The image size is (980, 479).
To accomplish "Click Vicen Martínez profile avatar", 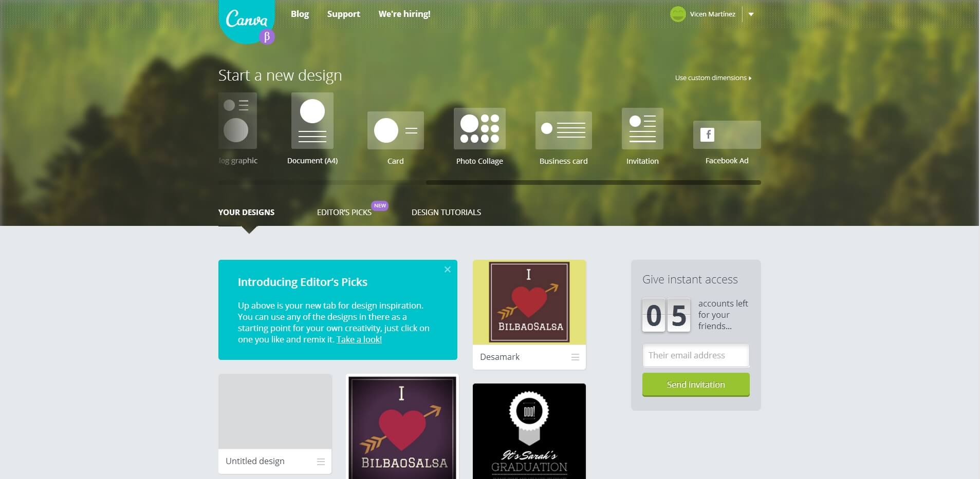I will pos(678,14).
